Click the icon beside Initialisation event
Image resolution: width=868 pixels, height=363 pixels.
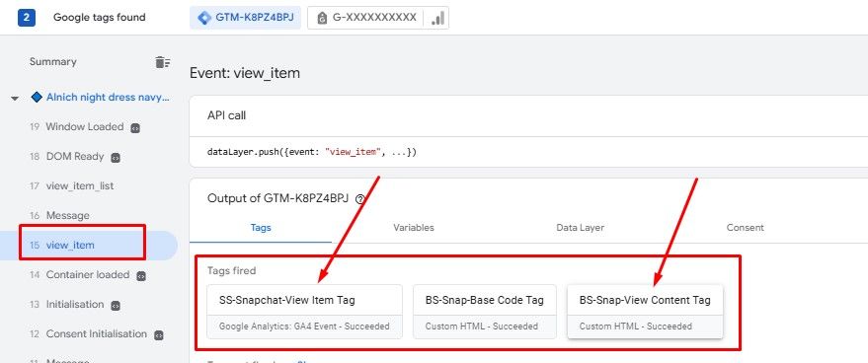click(x=116, y=306)
